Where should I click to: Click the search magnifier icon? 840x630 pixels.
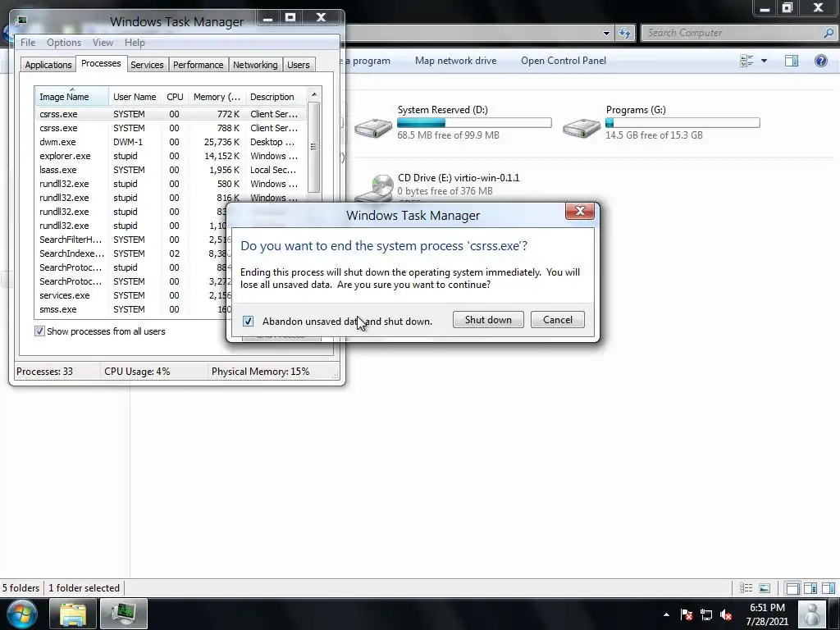pyautogui.click(x=829, y=33)
